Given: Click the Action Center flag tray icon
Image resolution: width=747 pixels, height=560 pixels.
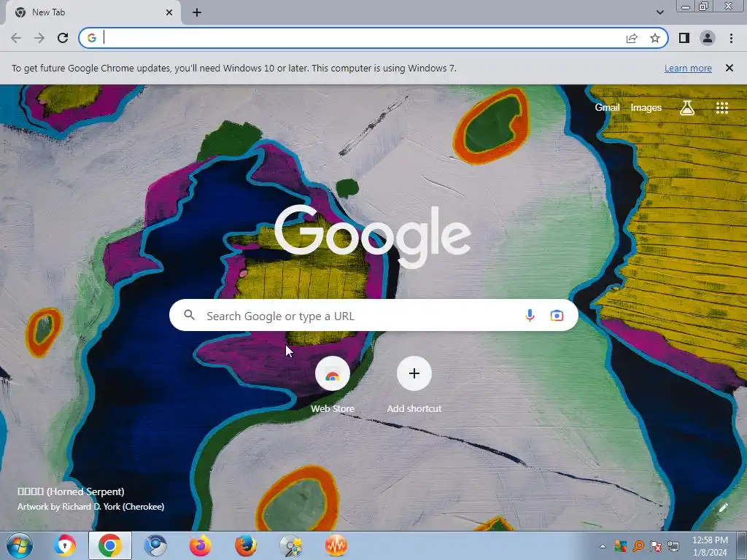Looking at the screenshot, I should [656, 546].
